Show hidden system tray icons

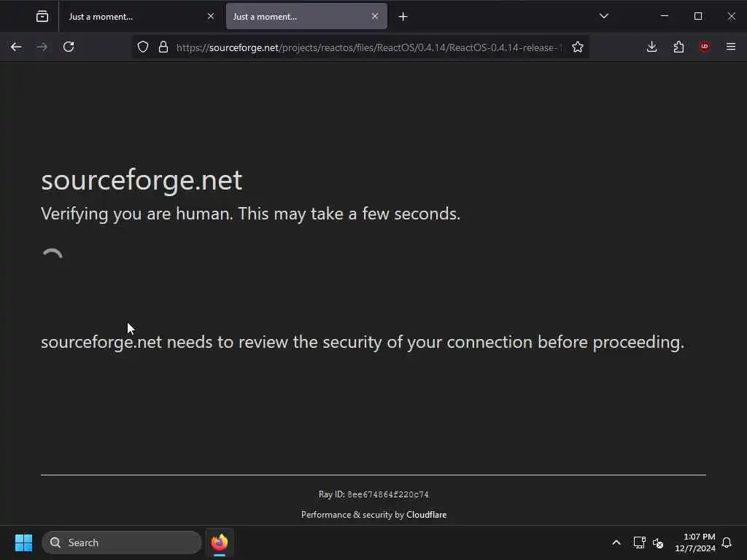click(x=616, y=542)
